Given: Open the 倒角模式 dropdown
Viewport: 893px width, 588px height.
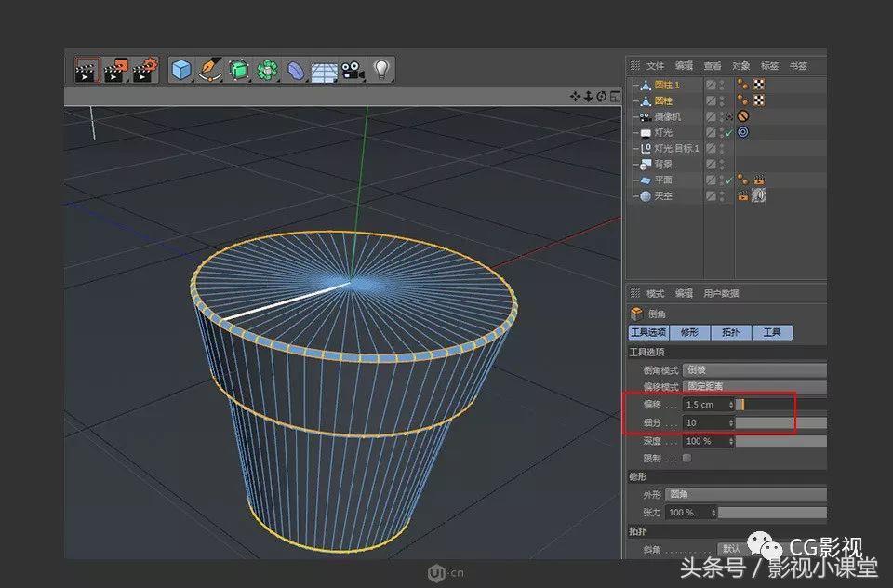Looking at the screenshot, I should pyautogui.click(x=753, y=369).
